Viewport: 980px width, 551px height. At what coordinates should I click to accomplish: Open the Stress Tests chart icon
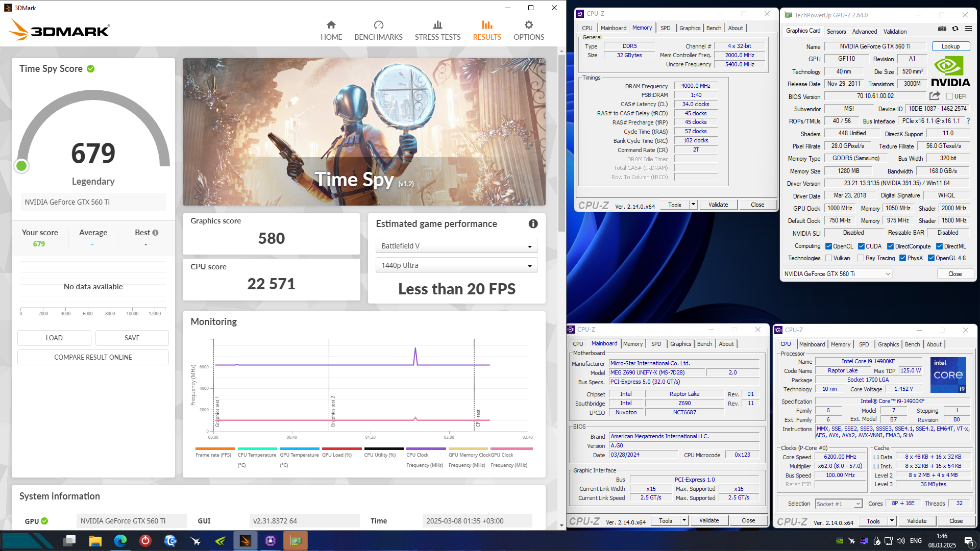tap(437, 25)
